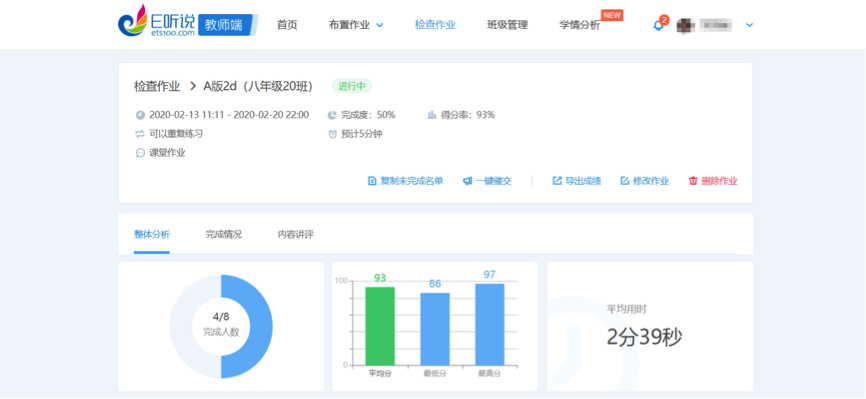
Task: Expand the 布置作业 dropdown arrow
Action: [x=379, y=25]
